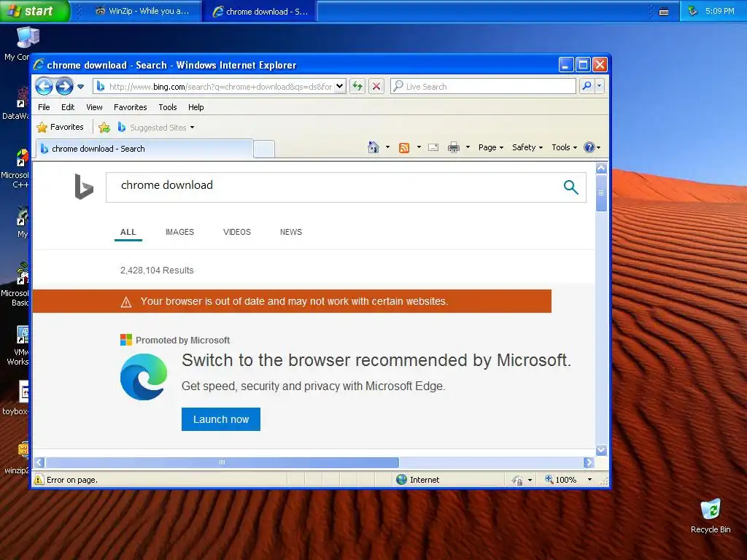Click the '2,428,104 Results' text
This screenshot has height=560, width=747.
157,271
